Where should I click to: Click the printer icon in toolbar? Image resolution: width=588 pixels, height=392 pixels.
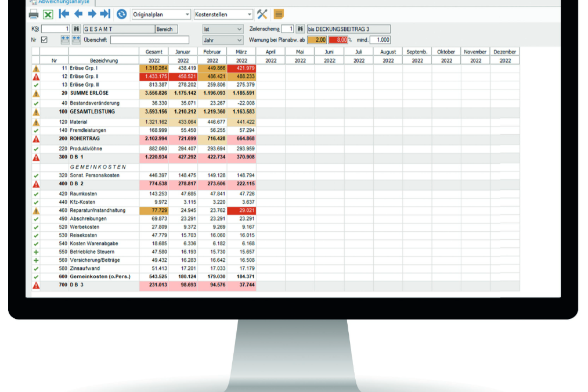(34, 14)
